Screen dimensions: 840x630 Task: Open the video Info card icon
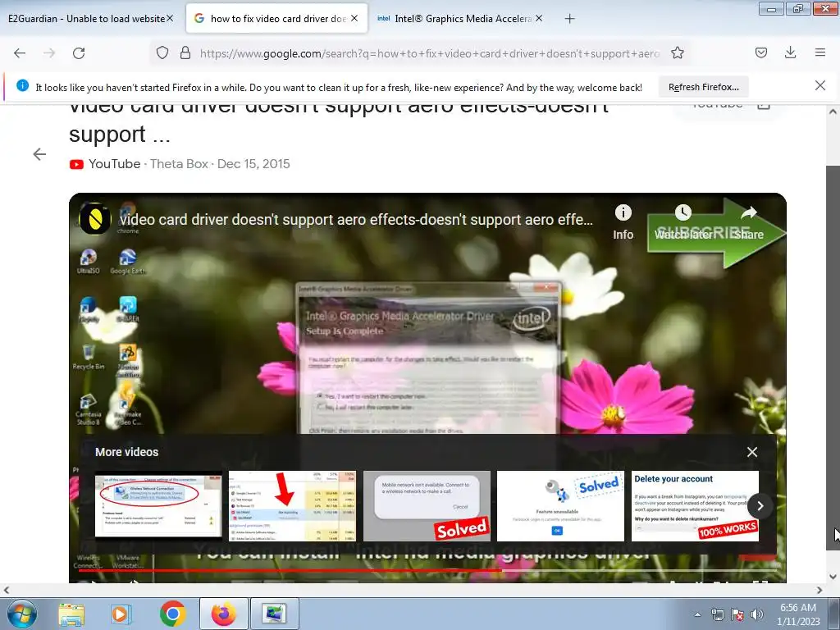[623, 222]
